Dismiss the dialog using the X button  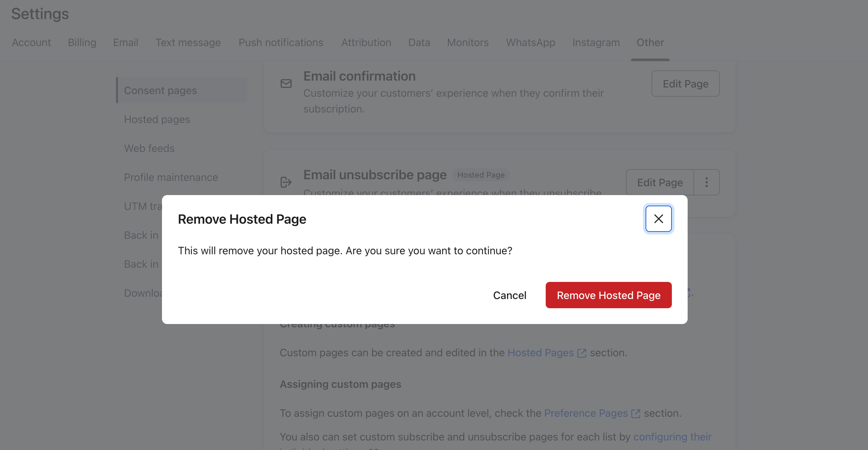pos(658,219)
